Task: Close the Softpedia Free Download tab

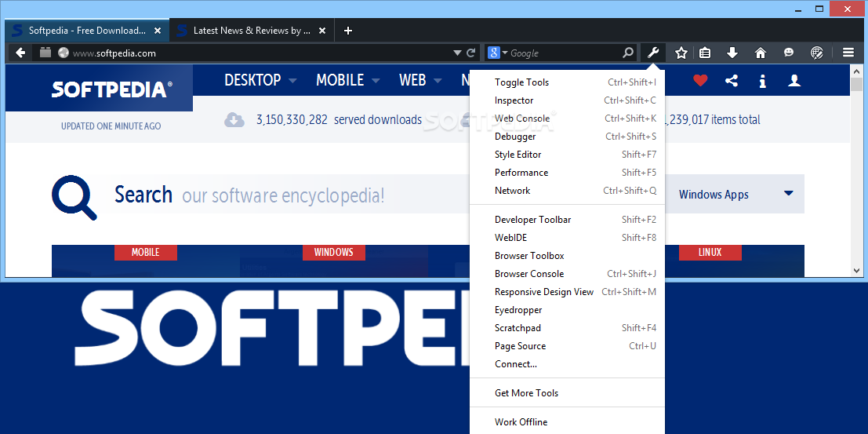Action: coord(158,31)
